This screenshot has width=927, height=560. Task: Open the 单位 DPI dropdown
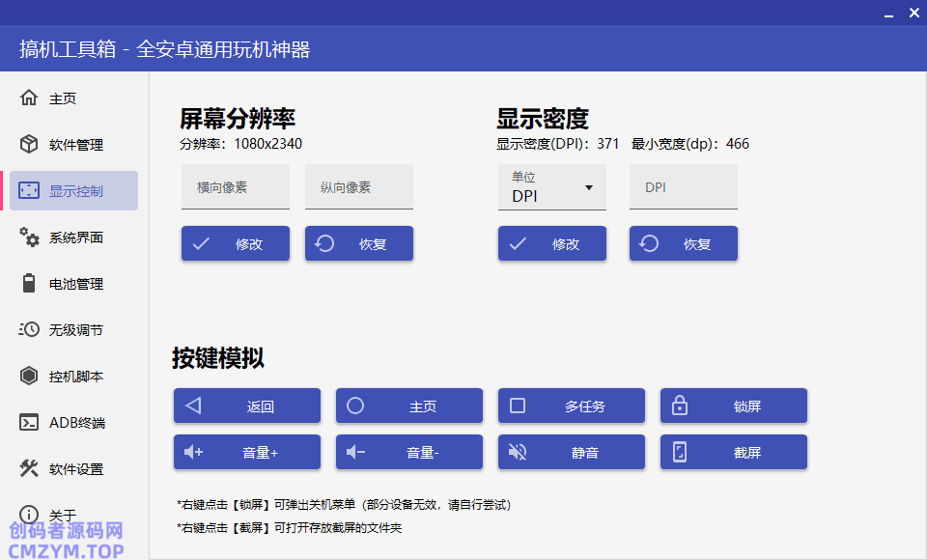click(552, 187)
